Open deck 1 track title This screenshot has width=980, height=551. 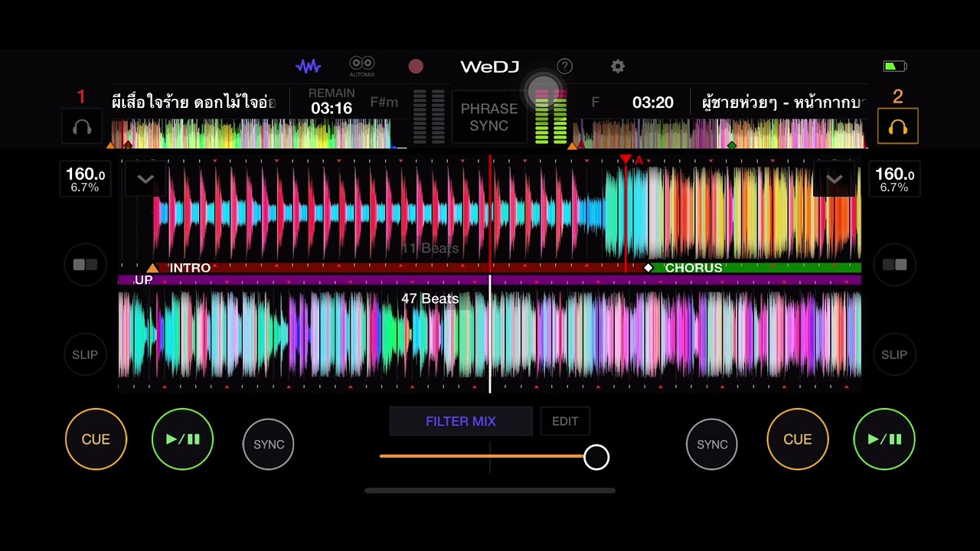[x=193, y=103]
